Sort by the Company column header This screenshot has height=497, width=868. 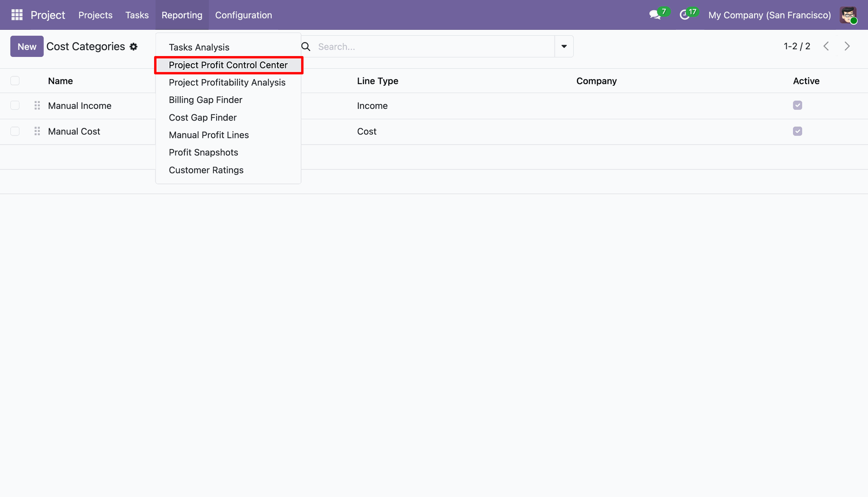click(x=596, y=81)
